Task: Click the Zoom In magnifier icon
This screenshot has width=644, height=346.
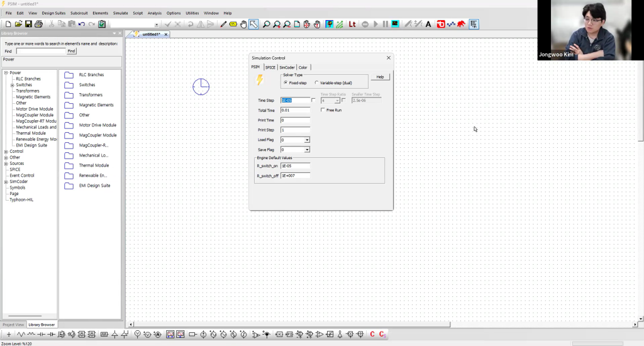Action: pyautogui.click(x=277, y=25)
